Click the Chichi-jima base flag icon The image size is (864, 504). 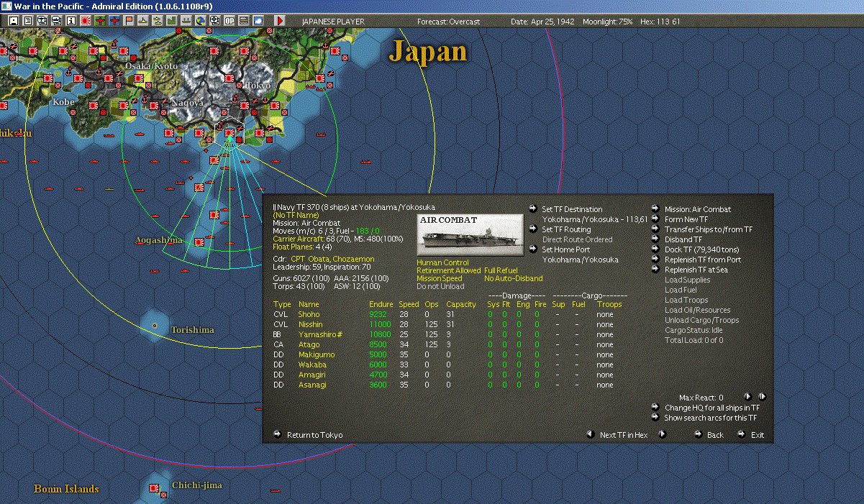tap(154, 489)
